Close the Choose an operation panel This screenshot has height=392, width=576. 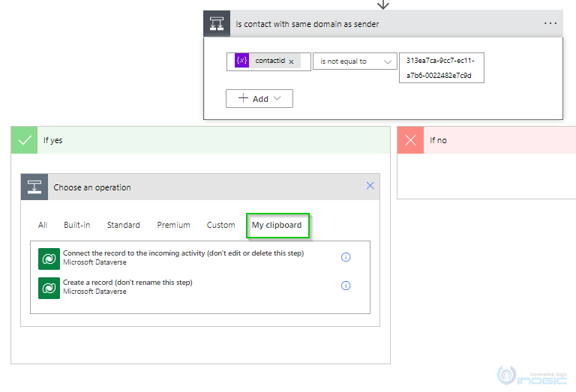[370, 186]
